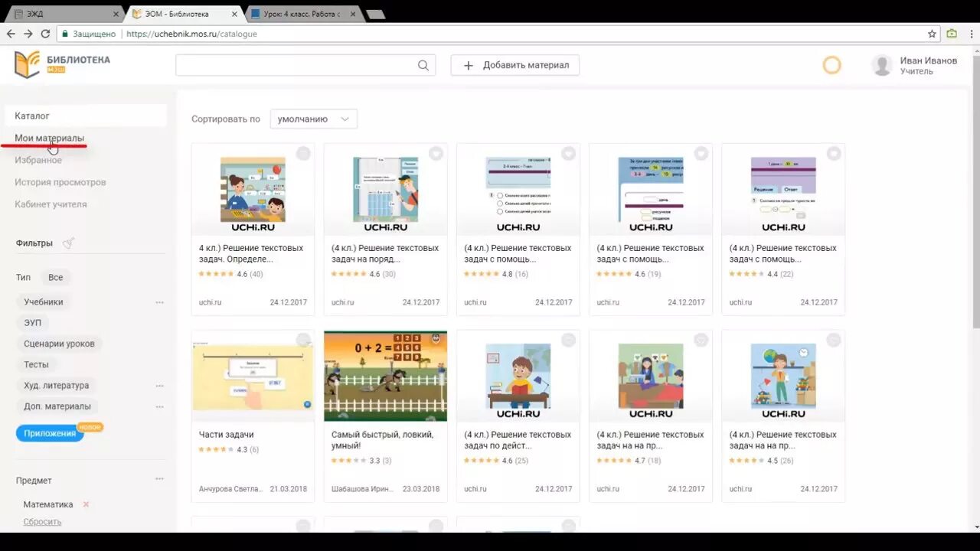Switch to the ЭЖД browser tab

tap(65, 14)
